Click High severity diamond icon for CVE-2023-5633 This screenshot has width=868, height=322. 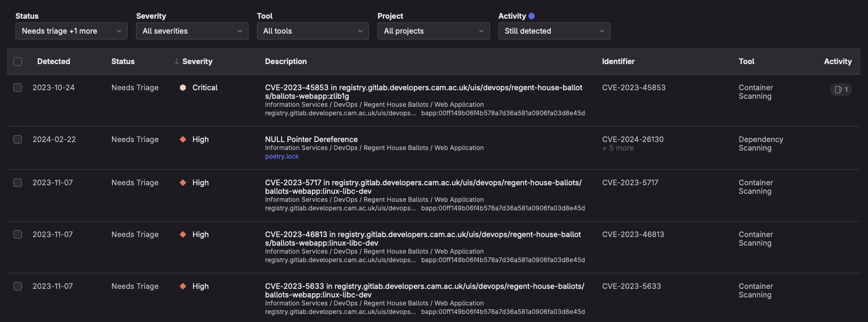(x=183, y=286)
